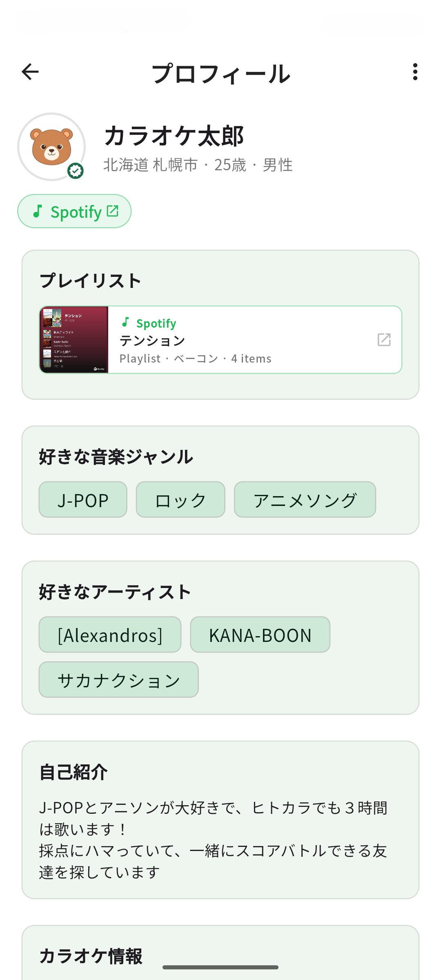Tap the Spotify logo on the playlist cover art
The width and height of the screenshot is (441, 980).
tap(98, 367)
